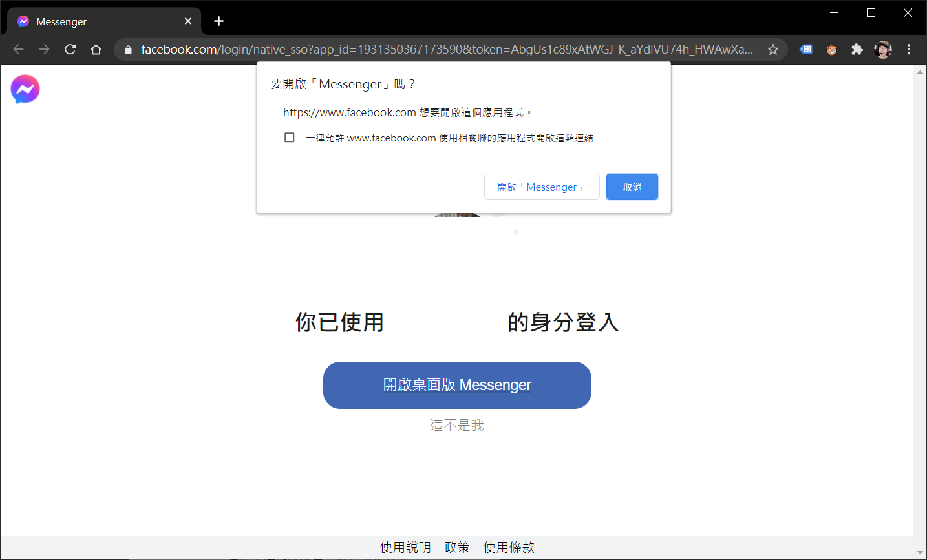
Task: Open the 使用條款 footer link
Action: point(509,547)
